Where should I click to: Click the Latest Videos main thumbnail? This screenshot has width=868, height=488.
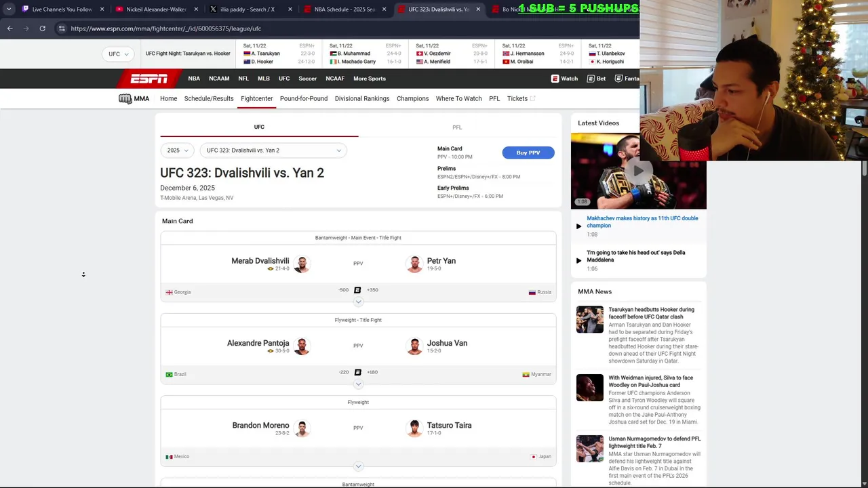(638, 171)
